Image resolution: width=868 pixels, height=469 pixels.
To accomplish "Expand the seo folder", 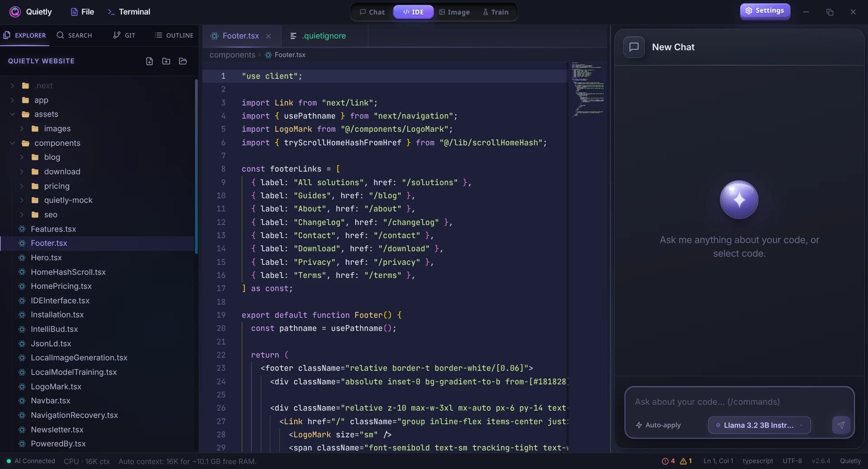I will (22, 215).
